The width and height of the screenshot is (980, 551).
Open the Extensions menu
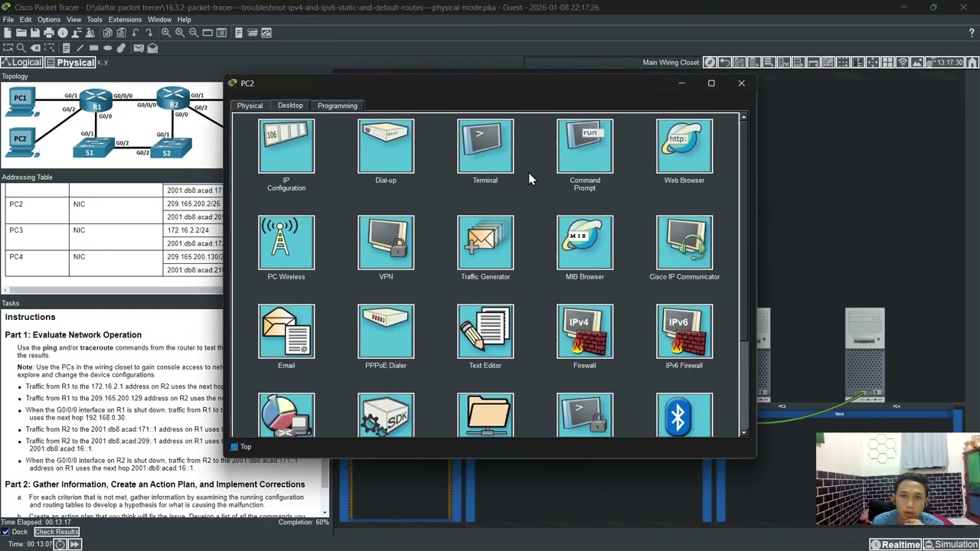point(125,20)
